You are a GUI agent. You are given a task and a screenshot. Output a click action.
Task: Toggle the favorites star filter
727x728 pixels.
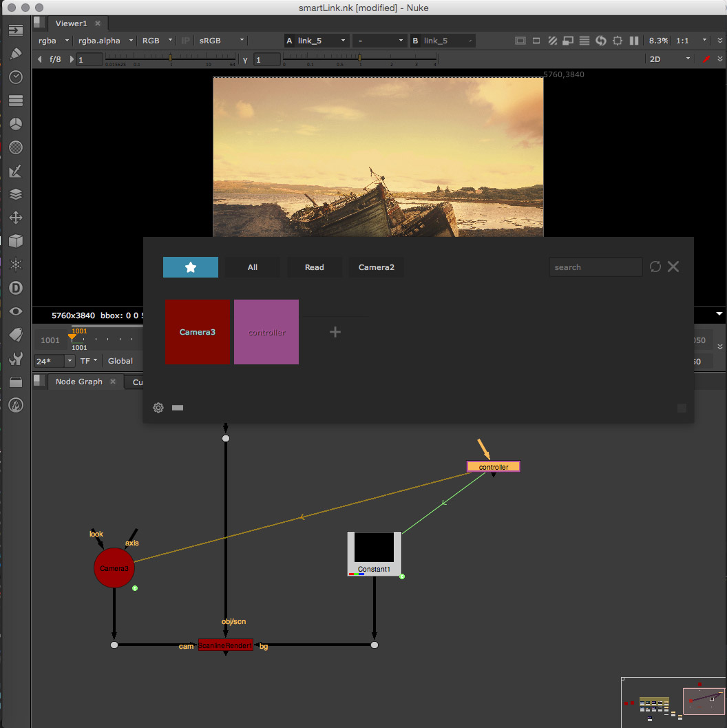pos(191,267)
